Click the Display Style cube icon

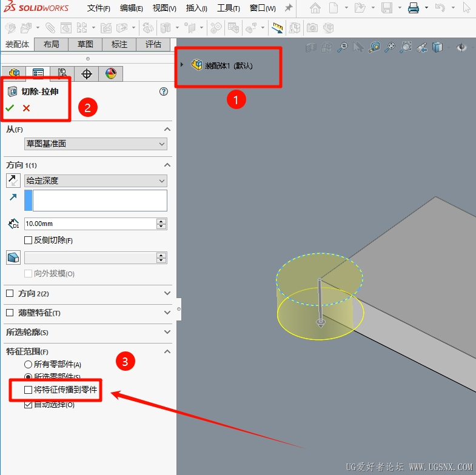437,47
